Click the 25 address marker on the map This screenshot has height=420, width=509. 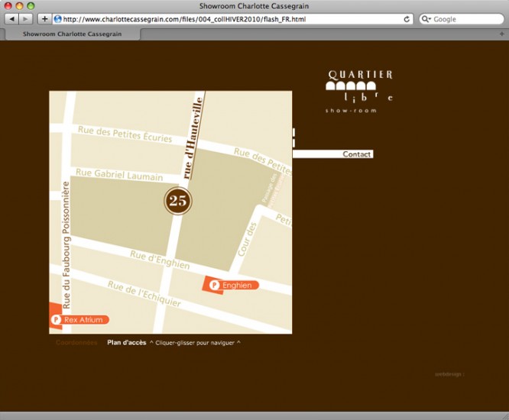point(178,201)
